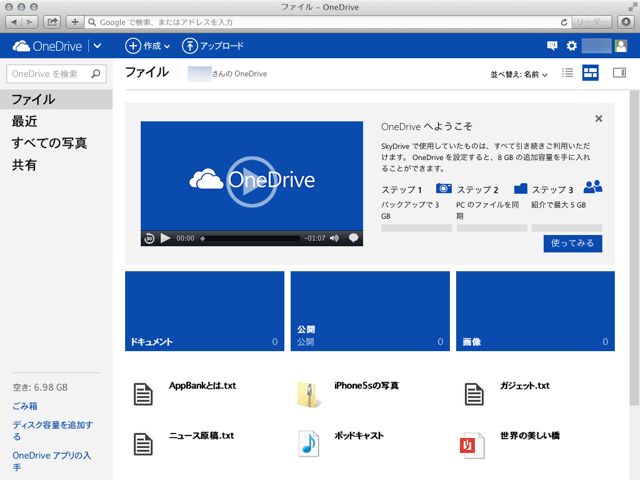
Task: Mute the video volume icon
Action: click(335, 238)
